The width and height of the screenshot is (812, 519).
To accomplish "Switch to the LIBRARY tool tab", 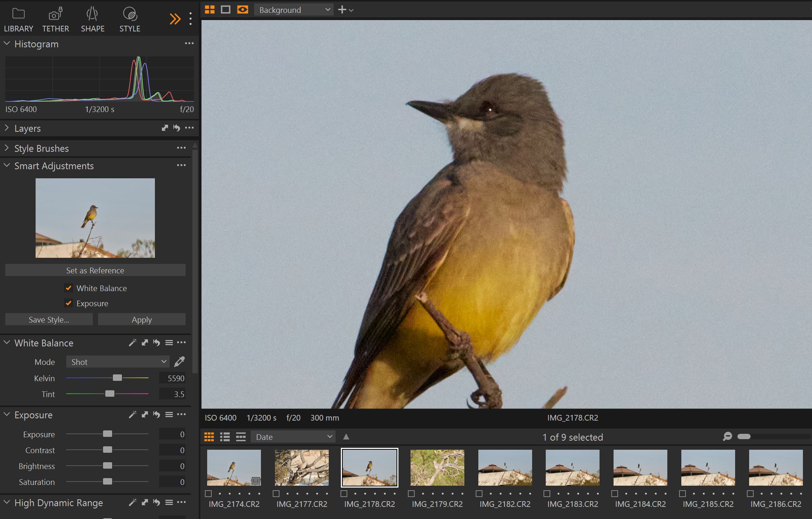I will (19, 19).
